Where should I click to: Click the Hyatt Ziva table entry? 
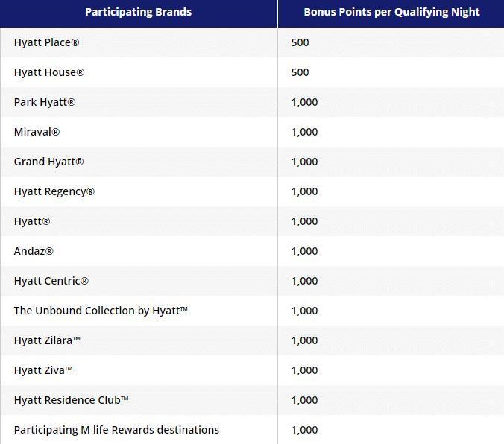point(43,370)
